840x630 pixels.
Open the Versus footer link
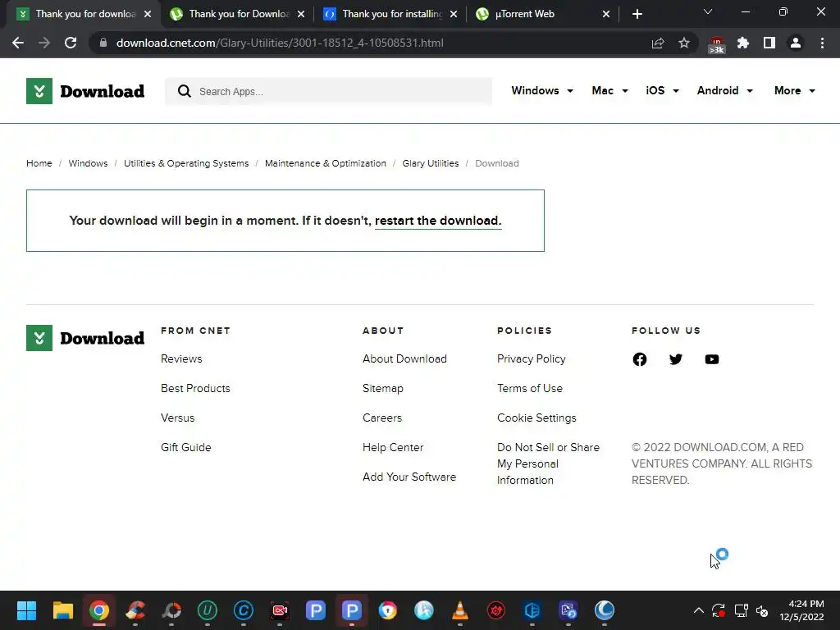(178, 418)
